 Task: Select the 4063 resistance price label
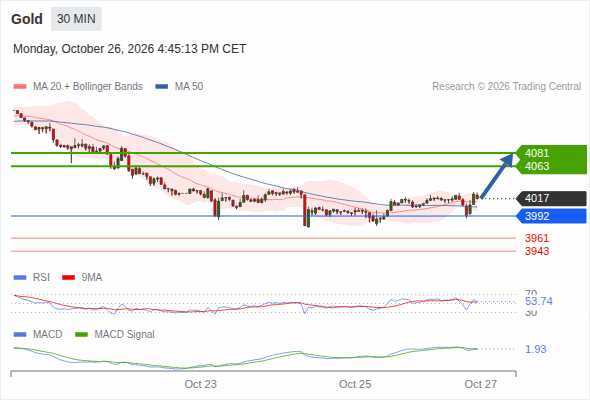coord(537,166)
